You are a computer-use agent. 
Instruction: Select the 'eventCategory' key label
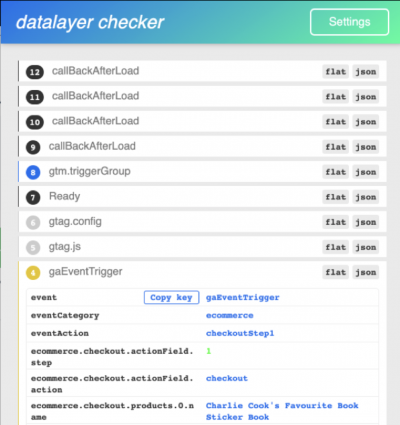pos(65,315)
